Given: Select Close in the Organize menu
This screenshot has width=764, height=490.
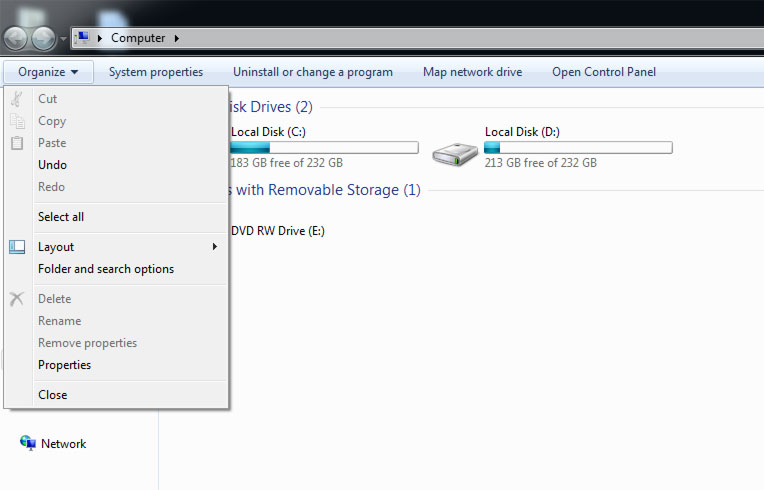Looking at the screenshot, I should 52,395.
